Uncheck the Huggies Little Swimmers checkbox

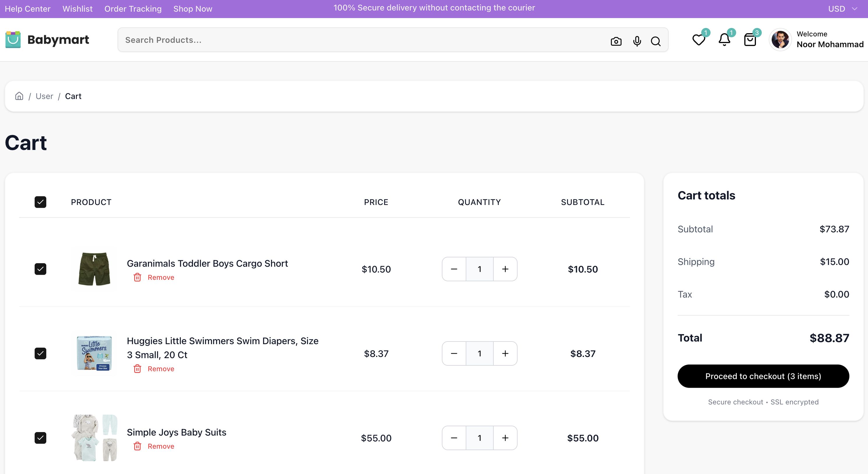coord(40,353)
